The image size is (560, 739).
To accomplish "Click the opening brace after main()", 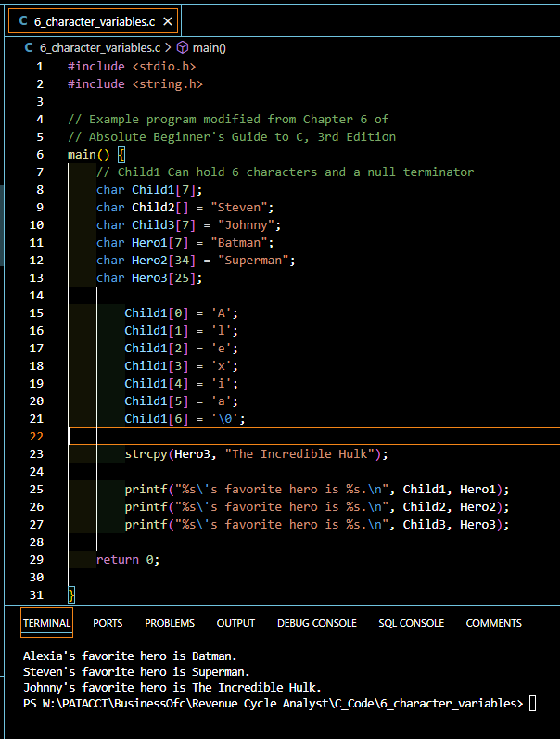I will pyautogui.click(x=121, y=155).
